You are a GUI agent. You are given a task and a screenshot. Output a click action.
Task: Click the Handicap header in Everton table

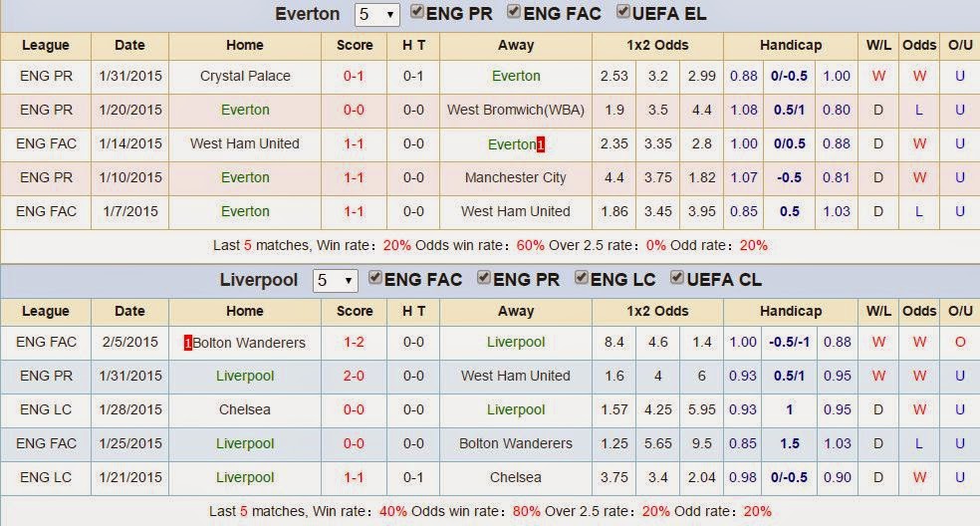791,45
